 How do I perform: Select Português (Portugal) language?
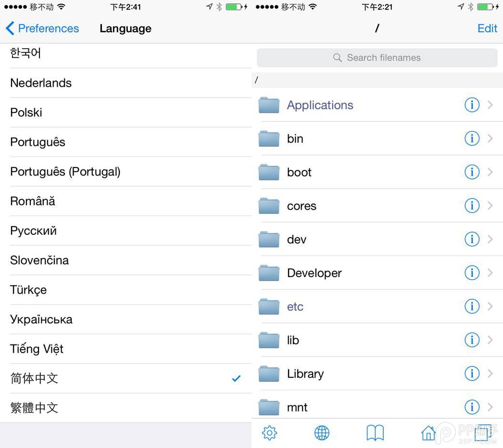(x=126, y=171)
